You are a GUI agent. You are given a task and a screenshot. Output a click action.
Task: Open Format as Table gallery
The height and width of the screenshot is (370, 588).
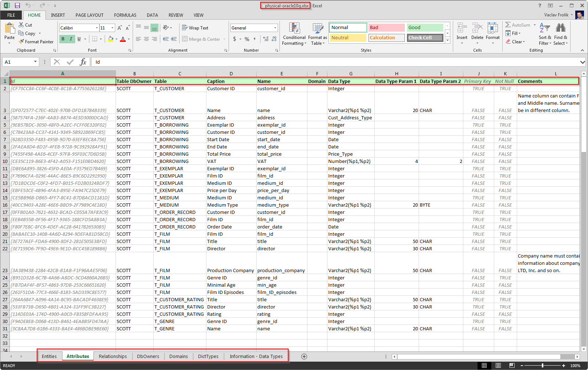(317, 34)
